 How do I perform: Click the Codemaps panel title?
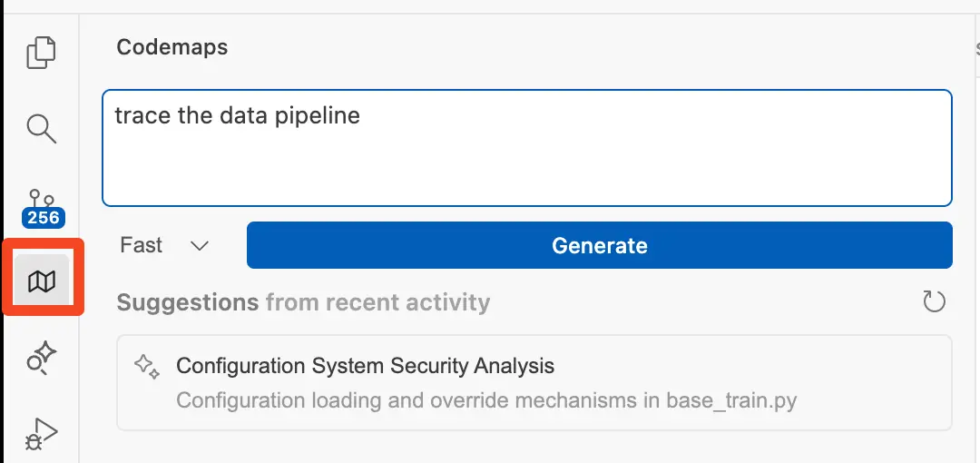coord(172,47)
